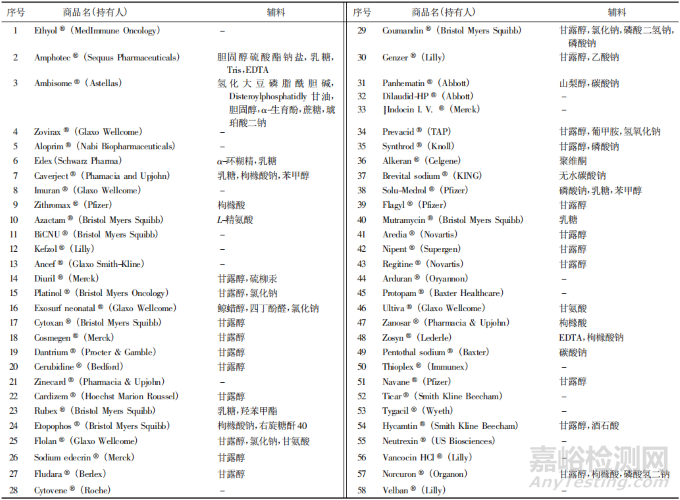Click the Zithromax (Pfizer) entry
Image resolution: width=680 pixels, height=500 pixels.
(x=82, y=204)
